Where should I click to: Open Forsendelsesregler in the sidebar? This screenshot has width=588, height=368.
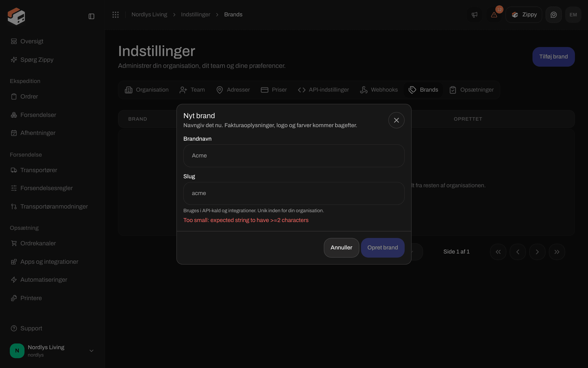tap(52, 188)
